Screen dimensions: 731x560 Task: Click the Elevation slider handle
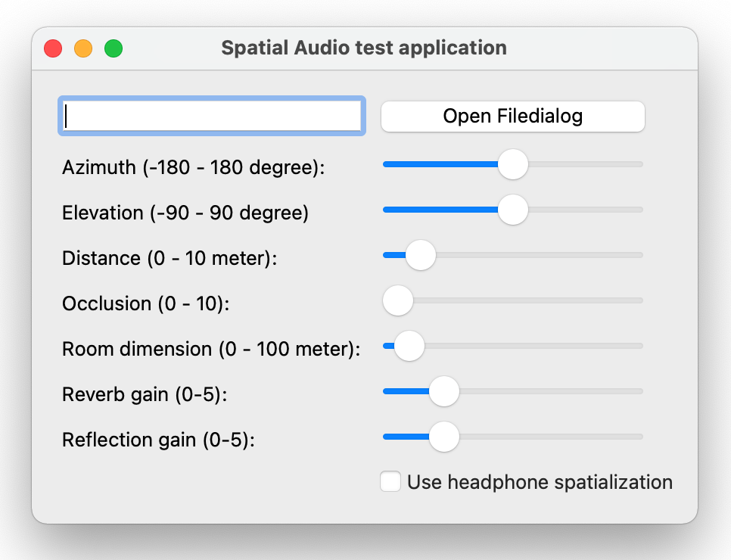[x=512, y=210]
